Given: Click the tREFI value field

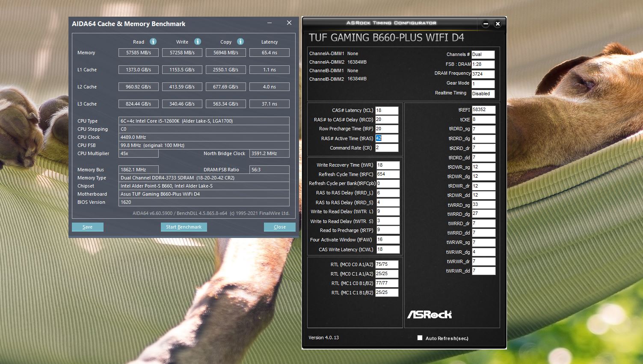Looking at the screenshot, I should 483,110.
